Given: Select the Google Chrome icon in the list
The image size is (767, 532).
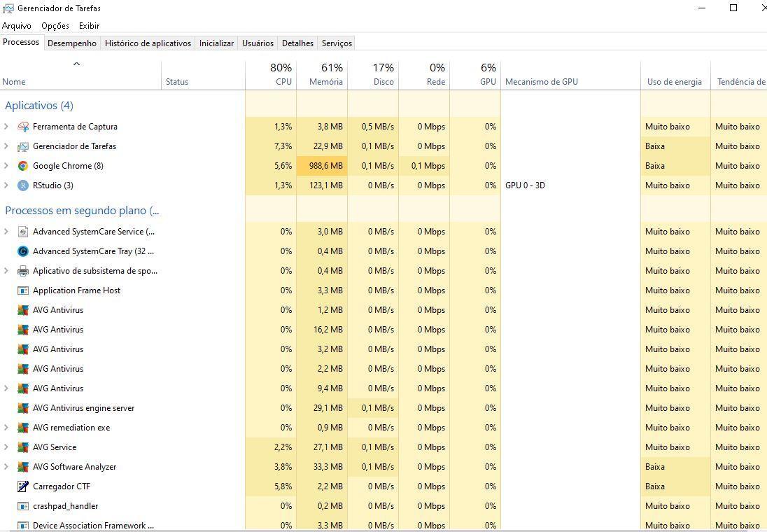Looking at the screenshot, I should coord(23,166).
